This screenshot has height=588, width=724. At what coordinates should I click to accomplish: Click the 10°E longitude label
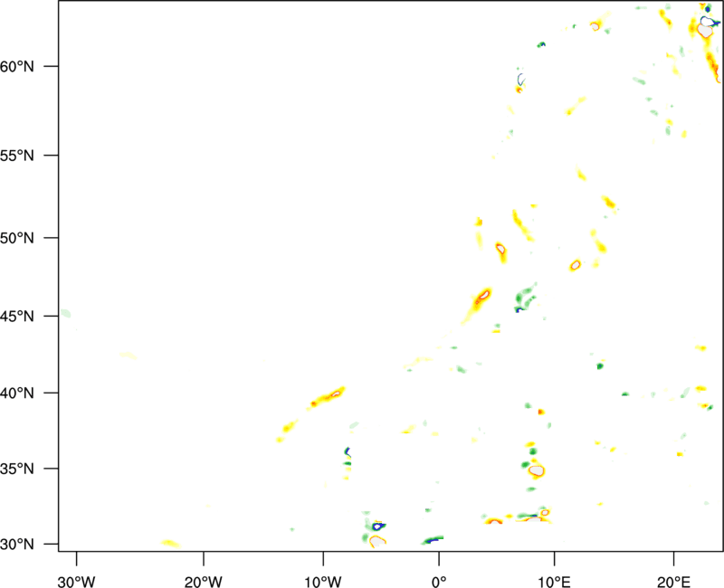554,582
